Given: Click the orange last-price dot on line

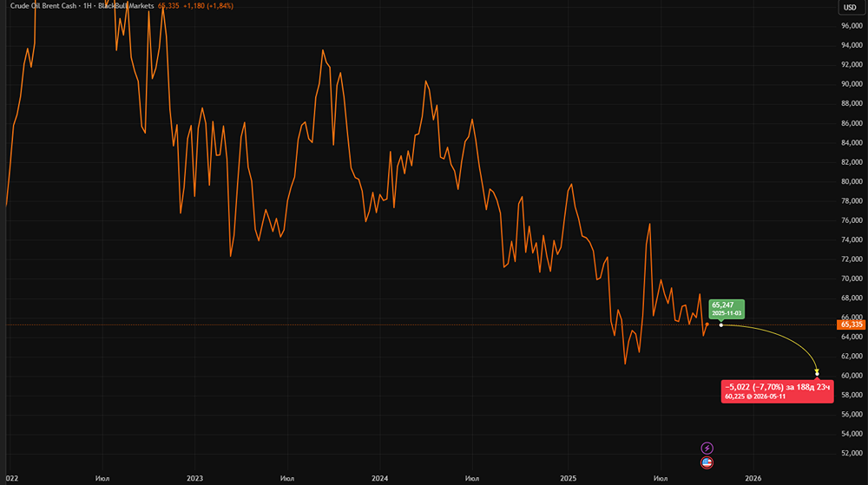Looking at the screenshot, I should click(x=707, y=324).
